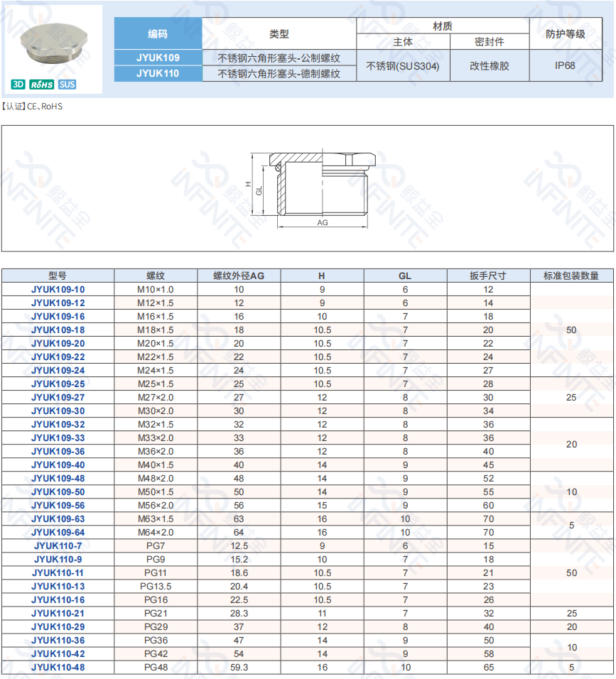This screenshot has height=679, width=616.
Task: Click the IP68 protection rating cell
Action: tap(566, 65)
